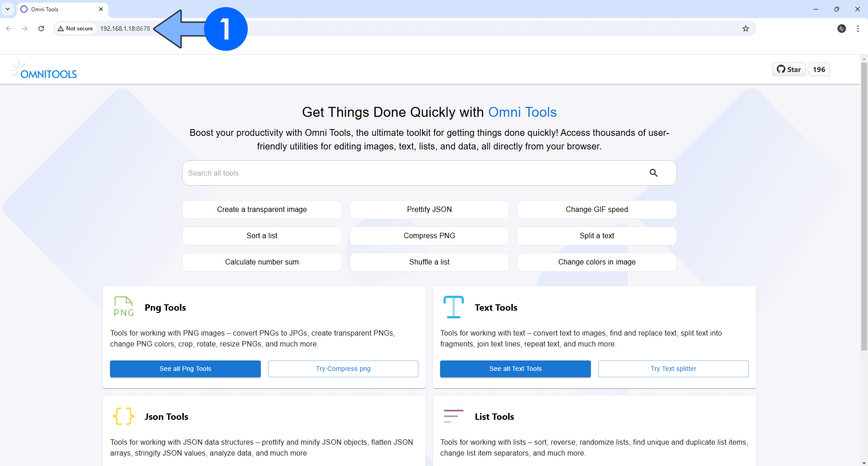This screenshot has height=466, width=868.
Task: Open the Calculate number sum tool
Action: pyautogui.click(x=262, y=262)
